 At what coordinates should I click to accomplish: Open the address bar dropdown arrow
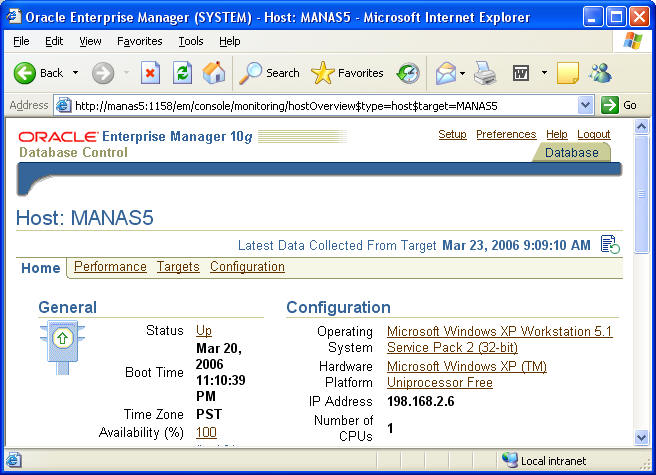point(586,105)
